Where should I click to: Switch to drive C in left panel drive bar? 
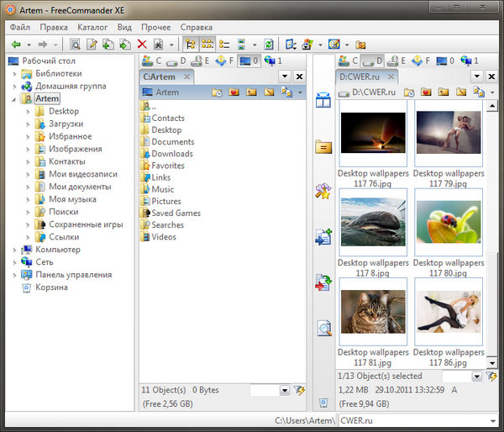click(152, 61)
